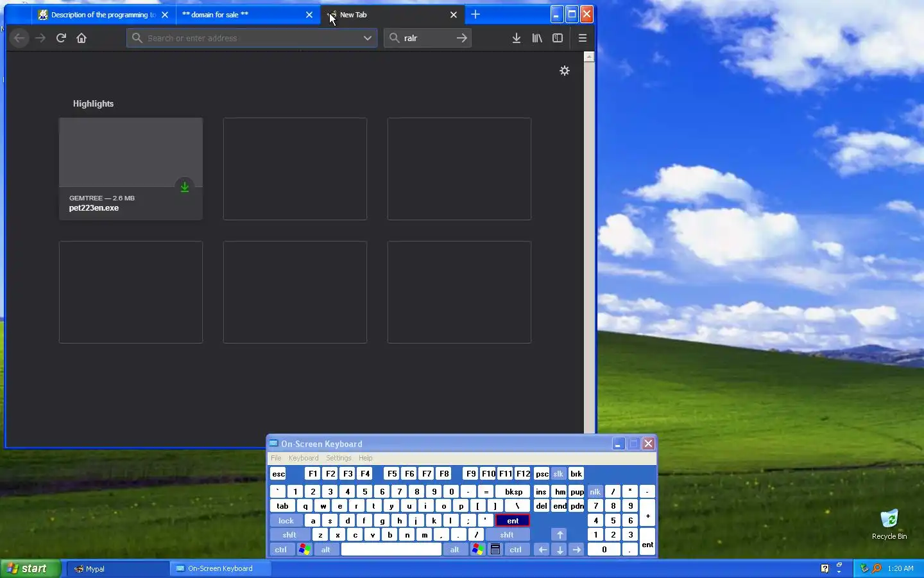
Task: Click the taskbar clock showing 1:20 AM
Action: [901, 568]
